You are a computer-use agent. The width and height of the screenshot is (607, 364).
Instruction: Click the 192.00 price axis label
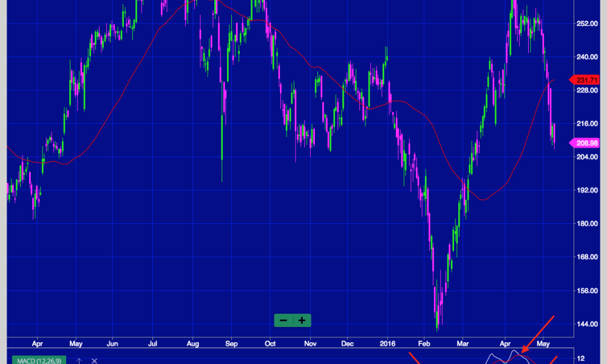[x=585, y=190]
